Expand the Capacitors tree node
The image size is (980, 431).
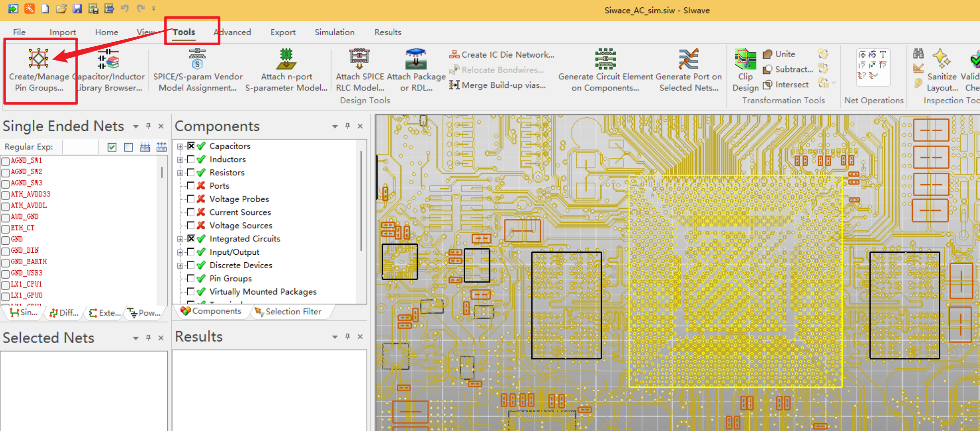pyautogui.click(x=180, y=146)
